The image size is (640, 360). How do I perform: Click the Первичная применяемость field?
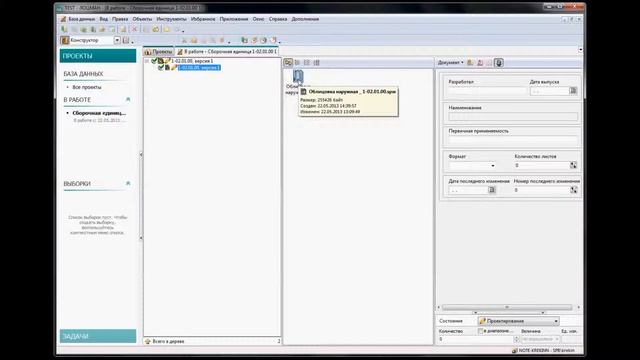coord(513,140)
